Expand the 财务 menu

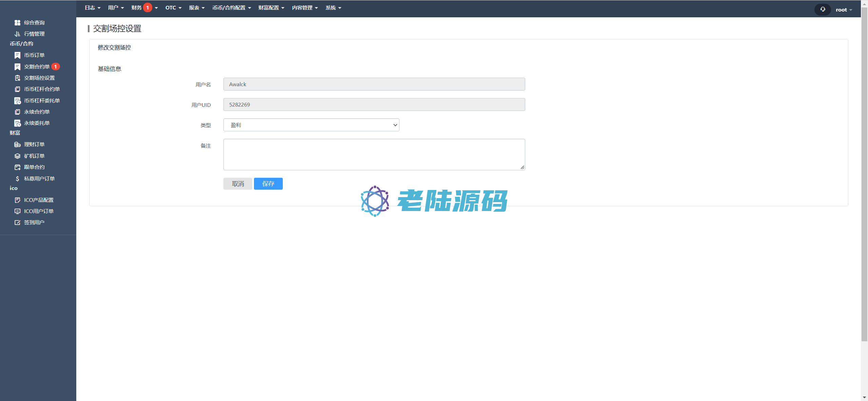point(144,8)
